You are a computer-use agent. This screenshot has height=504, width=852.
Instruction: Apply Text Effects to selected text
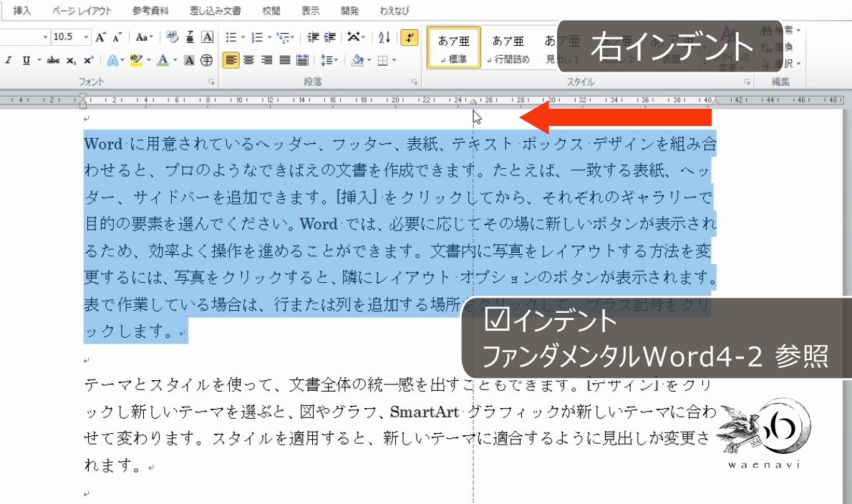tap(112, 60)
